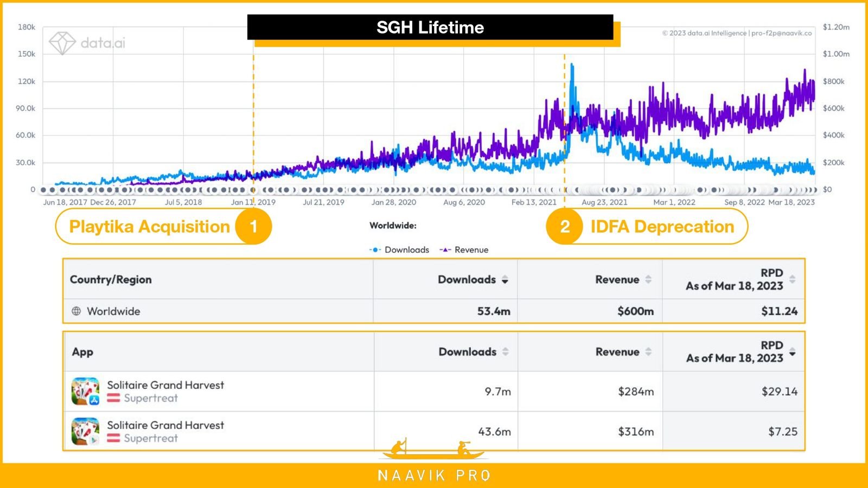Click the data.ai diamond logo
This screenshot has width=868, height=488.
63,43
